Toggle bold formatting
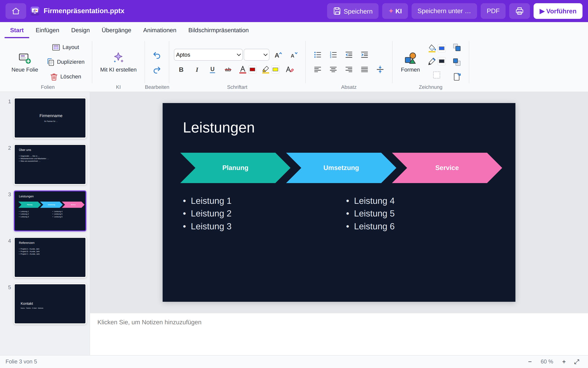Image resolution: width=588 pixels, height=368 pixels. pyautogui.click(x=181, y=70)
